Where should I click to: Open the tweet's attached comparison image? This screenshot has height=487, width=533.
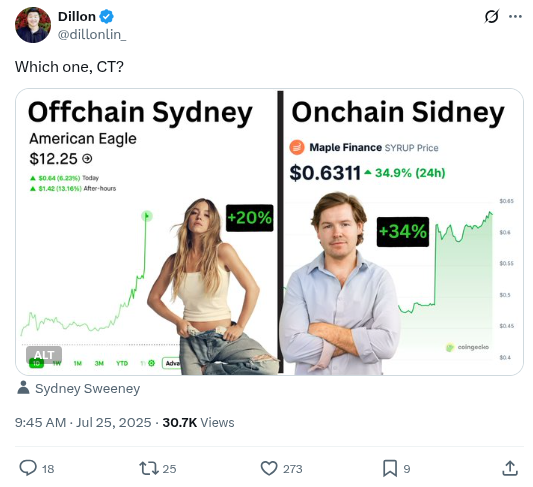coord(269,232)
